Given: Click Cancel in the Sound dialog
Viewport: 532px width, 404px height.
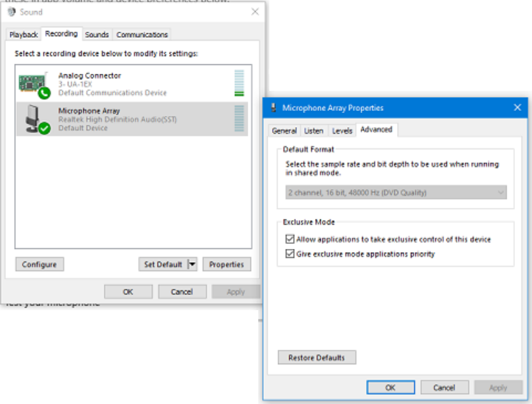Looking at the screenshot, I should tap(182, 292).
